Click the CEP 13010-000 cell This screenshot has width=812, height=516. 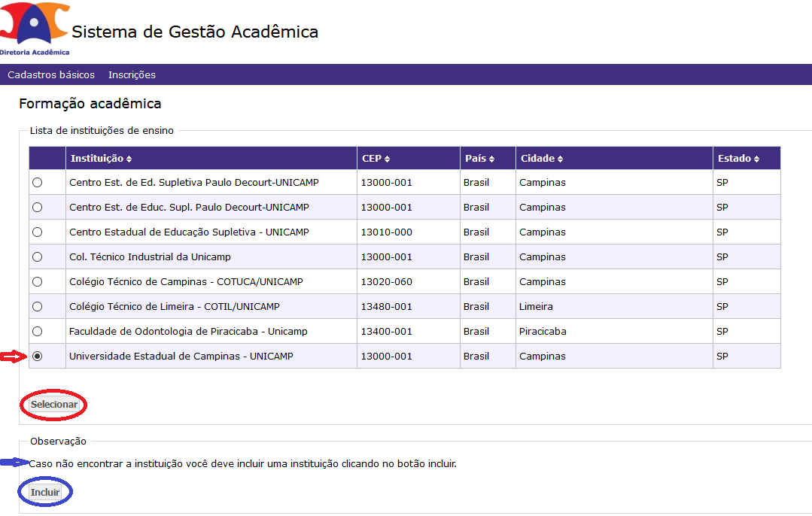(409, 232)
